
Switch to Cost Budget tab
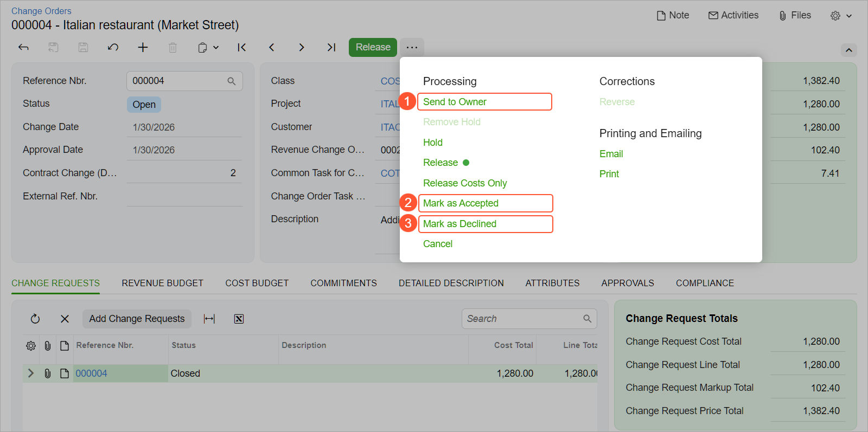[257, 283]
